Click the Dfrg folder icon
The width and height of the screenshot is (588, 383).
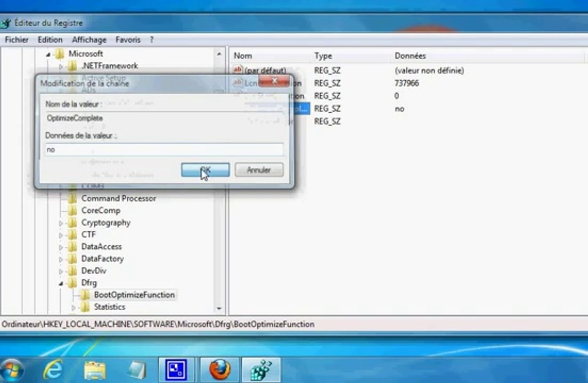tap(72, 282)
